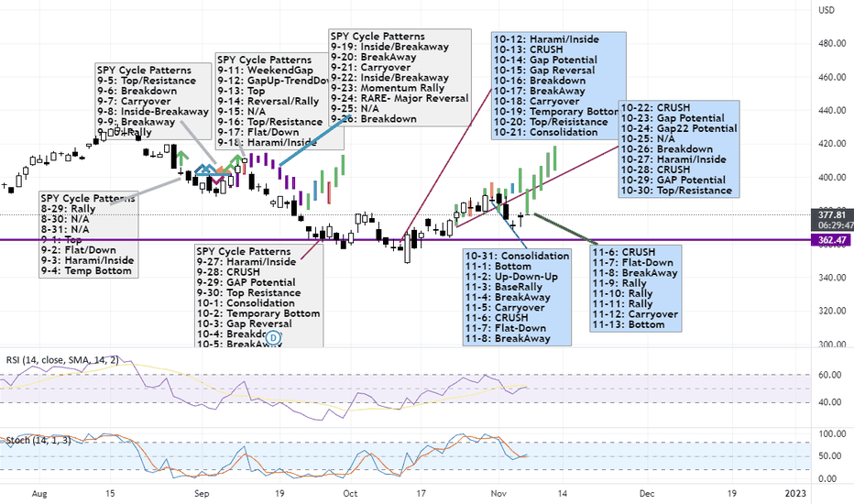Click the 420.00 price axis label
The image size is (854, 504).
coord(832,144)
